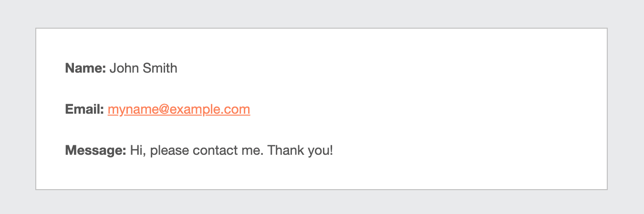644x214 pixels.
Task: Click the bold Message: label
Action: [x=95, y=151]
